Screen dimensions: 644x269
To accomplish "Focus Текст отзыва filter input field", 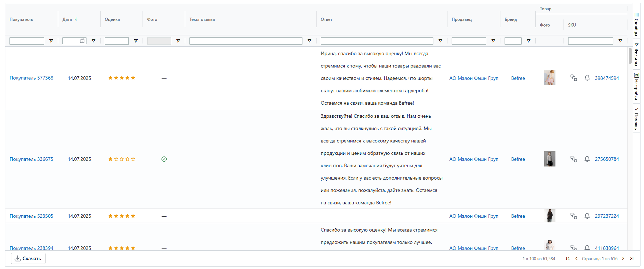I will click(246, 41).
